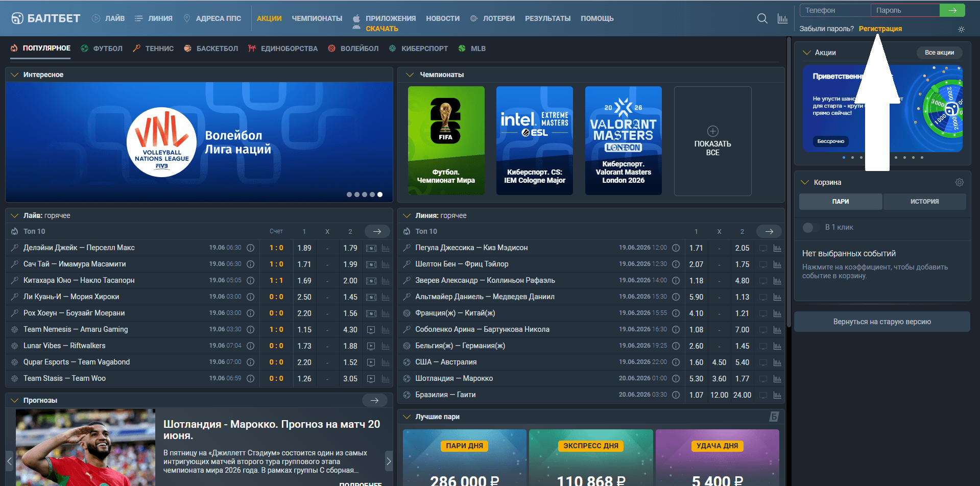Open the Результаты menu item
Image resolution: width=980 pixels, height=486 pixels.
pos(547,18)
